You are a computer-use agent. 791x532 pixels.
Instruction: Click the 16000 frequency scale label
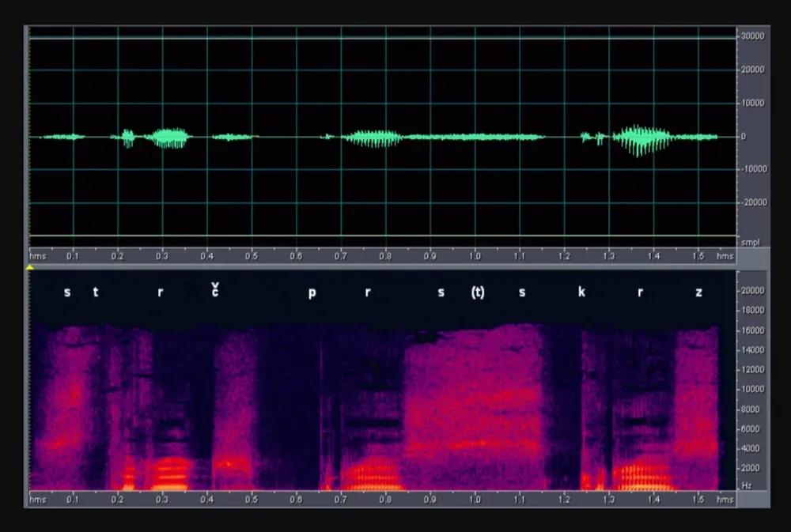point(751,330)
